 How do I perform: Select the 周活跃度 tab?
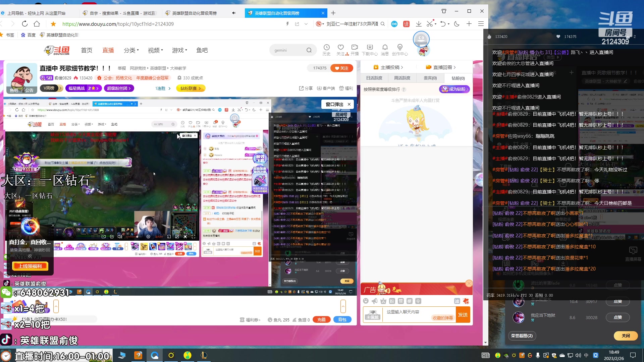coord(402,78)
